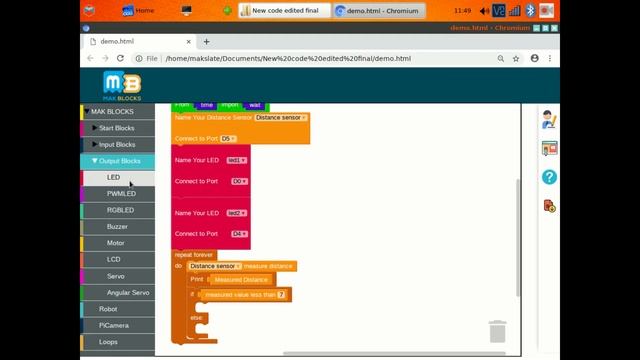
Task: Click the monitor icon in the taskbar
Action: (187, 10)
